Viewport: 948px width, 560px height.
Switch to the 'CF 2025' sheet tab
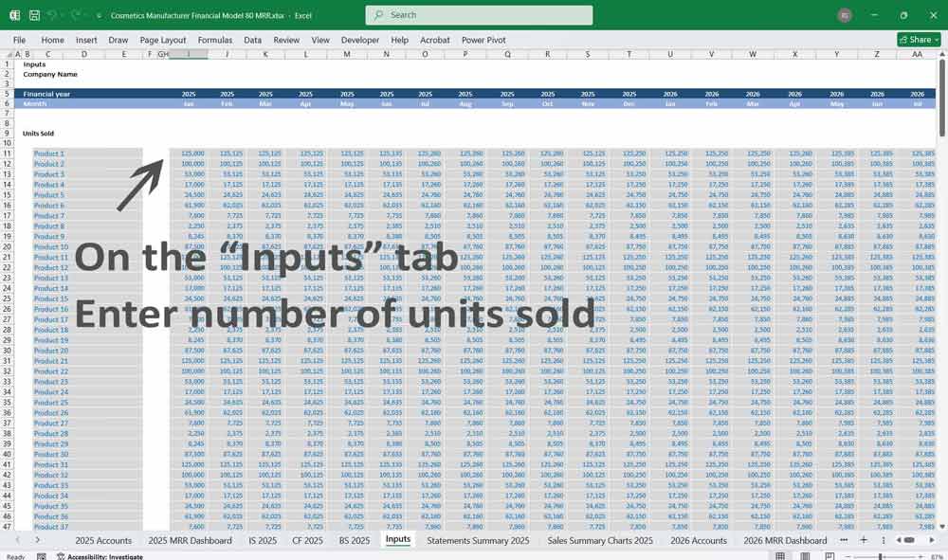tap(308, 541)
